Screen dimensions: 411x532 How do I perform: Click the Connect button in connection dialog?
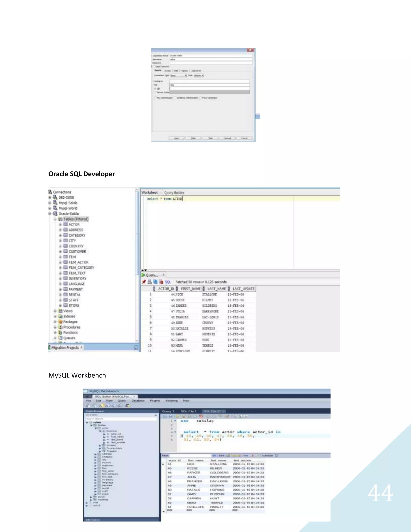[227, 138]
